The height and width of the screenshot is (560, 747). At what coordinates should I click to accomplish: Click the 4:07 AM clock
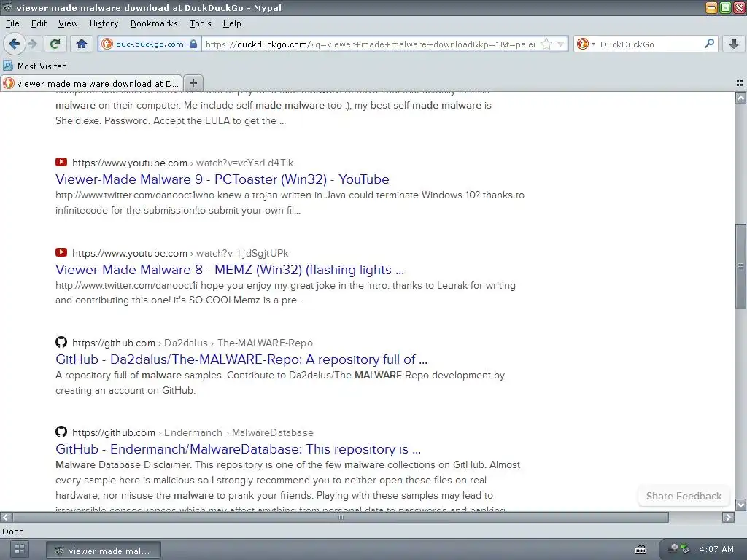click(x=716, y=549)
